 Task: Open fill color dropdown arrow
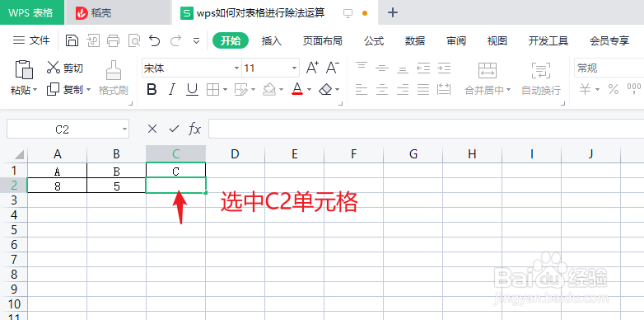click(x=282, y=89)
